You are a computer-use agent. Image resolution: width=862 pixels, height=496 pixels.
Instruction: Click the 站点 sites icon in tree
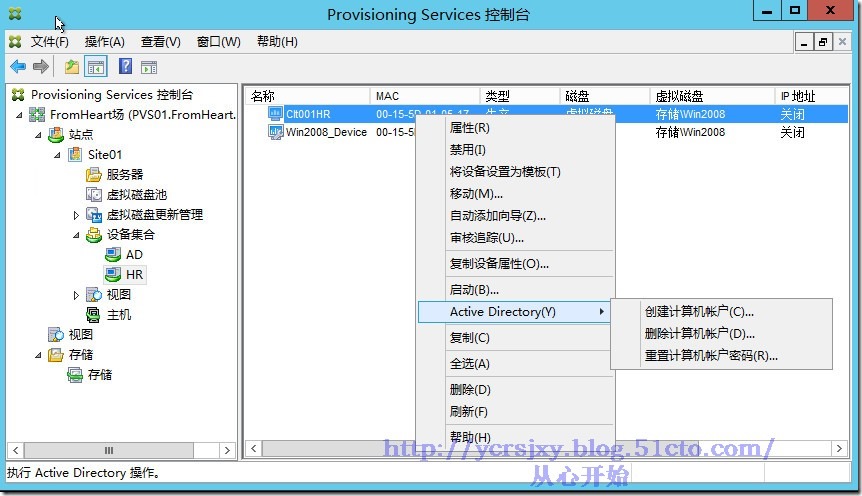pos(56,134)
